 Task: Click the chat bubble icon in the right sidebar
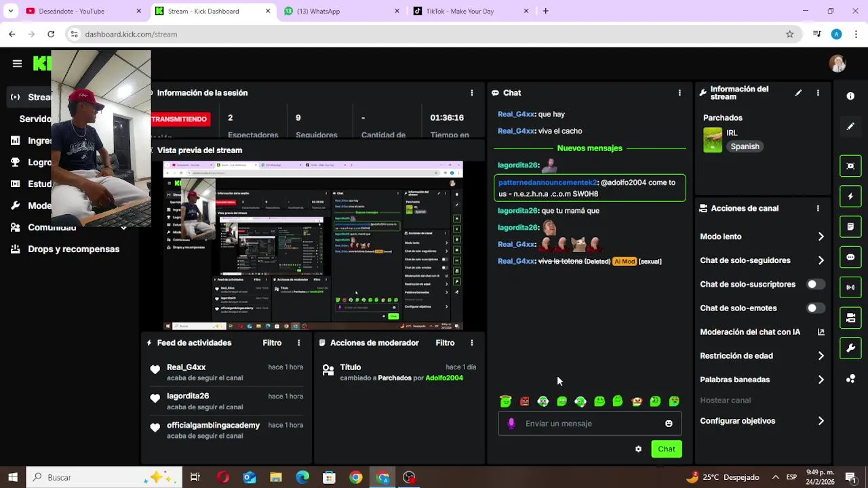(850, 258)
